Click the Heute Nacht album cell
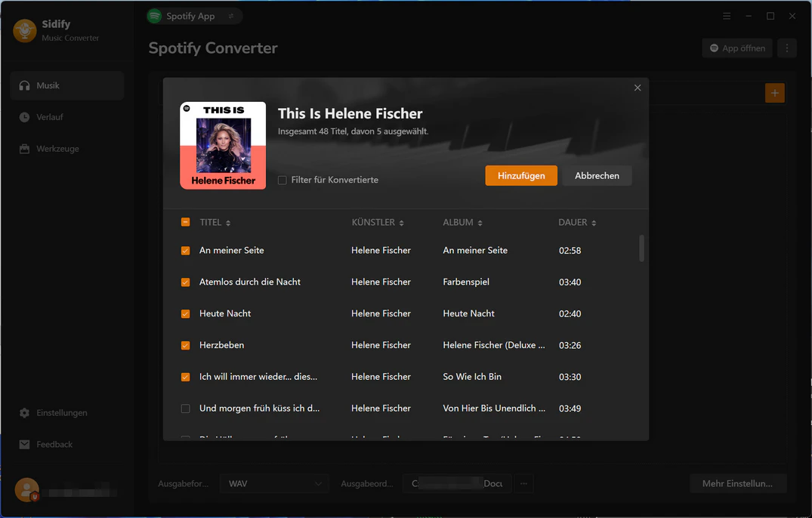This screenshot has width=812, height=518. [x=468, y=313]
